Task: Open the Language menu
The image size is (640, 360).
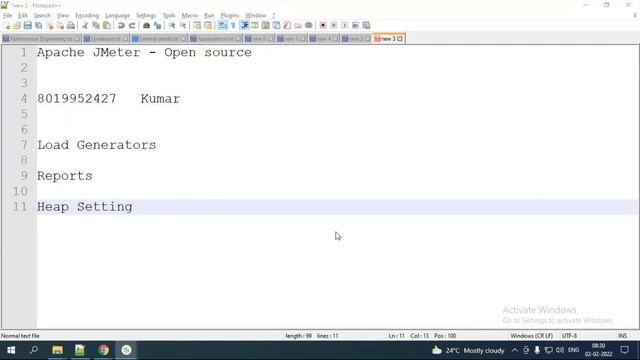Action: 117,16
